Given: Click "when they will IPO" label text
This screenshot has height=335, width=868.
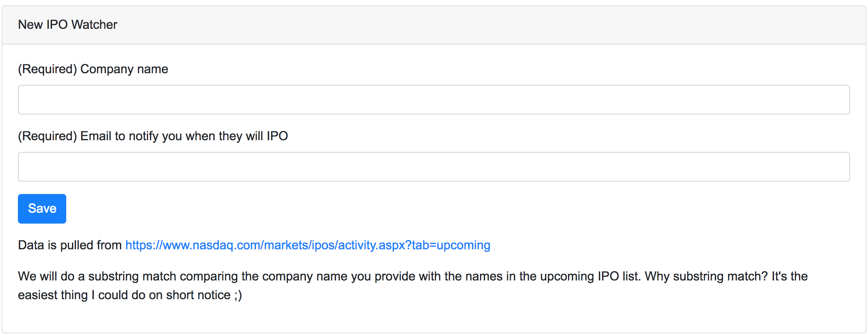Looking at the screenshot, I should [236, 136].
